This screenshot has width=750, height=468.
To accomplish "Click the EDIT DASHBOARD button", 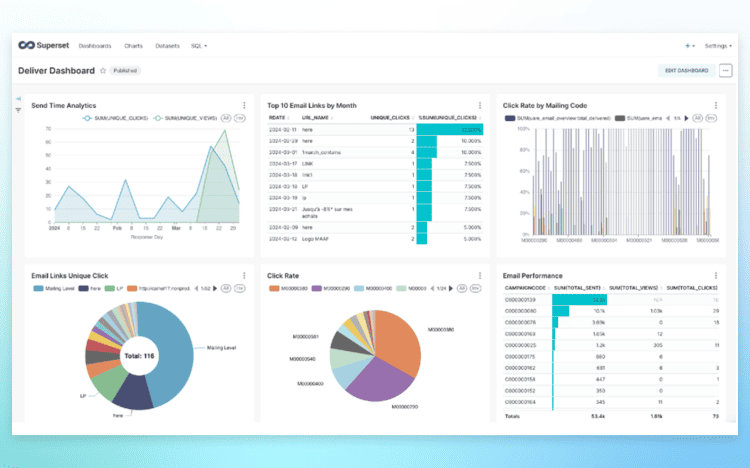I will (x=686, y=71).
